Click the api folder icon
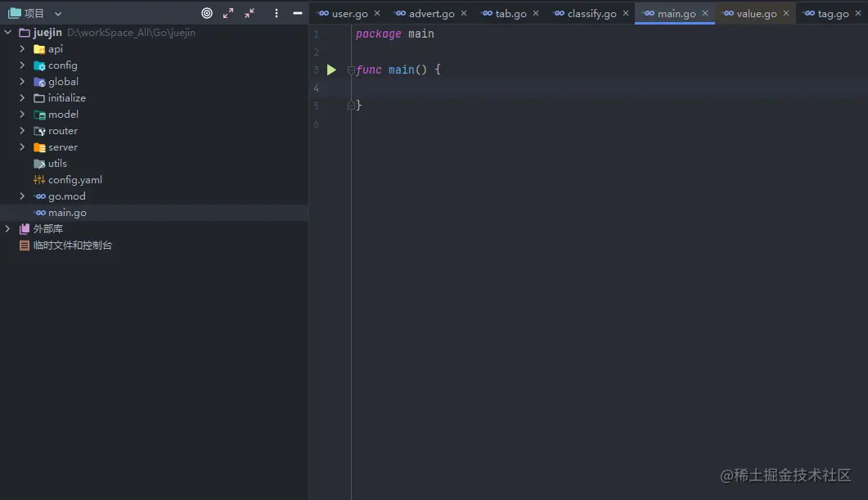Viewport: 868px width, 500px height. point(39,49)
